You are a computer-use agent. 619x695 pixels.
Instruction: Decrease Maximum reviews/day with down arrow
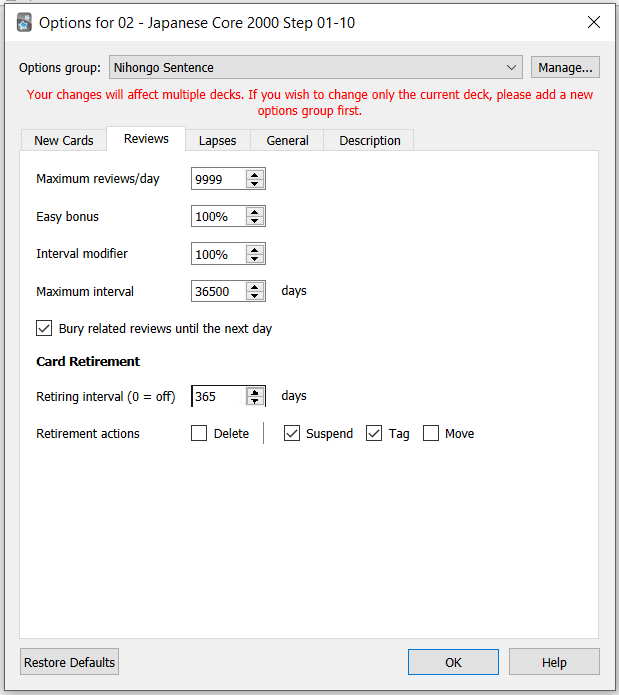point(254,184)
